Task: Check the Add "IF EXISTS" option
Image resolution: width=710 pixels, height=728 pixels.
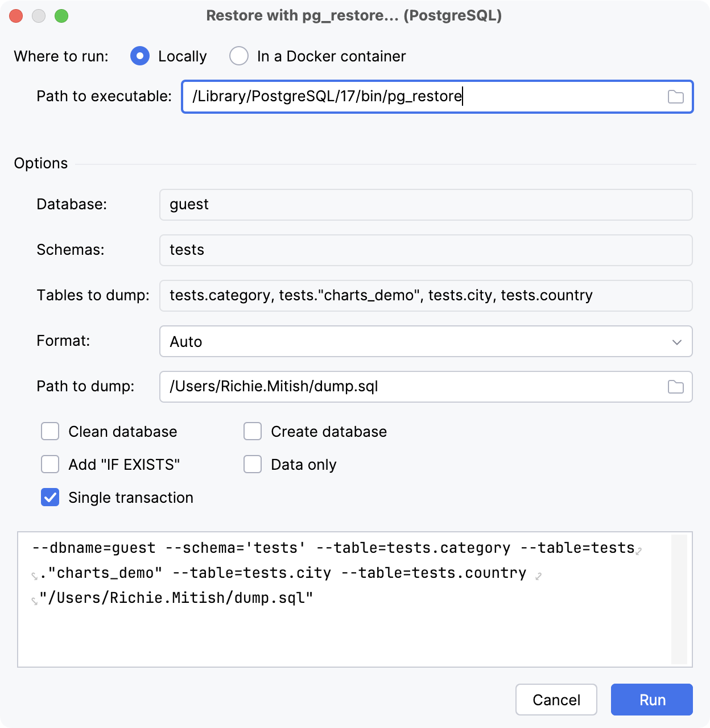Action: 50,465
